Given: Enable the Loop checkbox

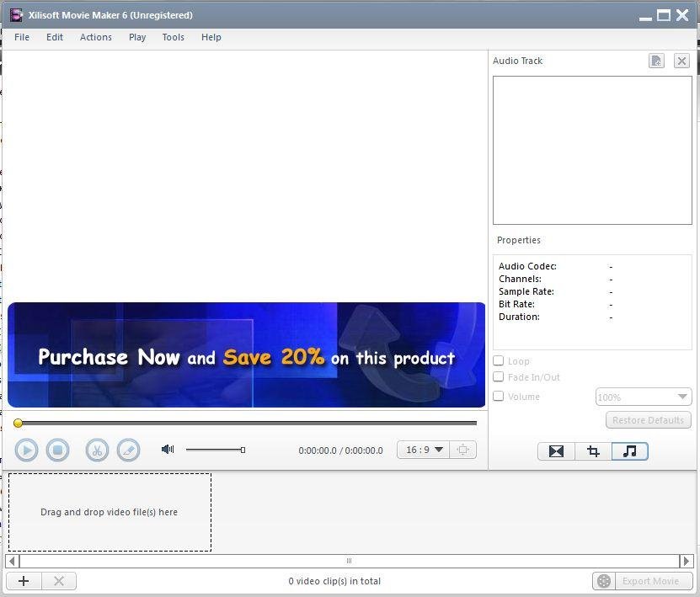Looking at the screenshot, I should coord(499,361).
